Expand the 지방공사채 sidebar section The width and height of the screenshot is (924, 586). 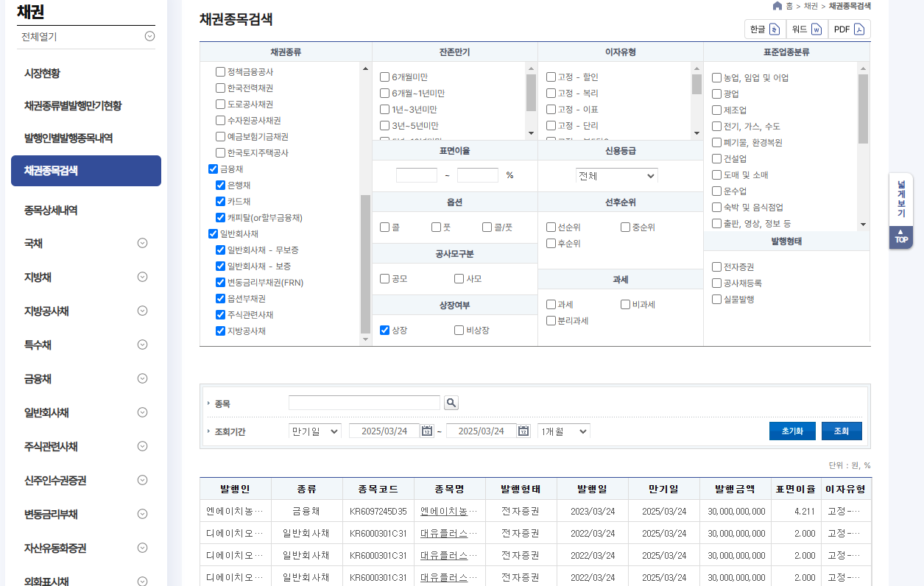(x=143, y=311)
